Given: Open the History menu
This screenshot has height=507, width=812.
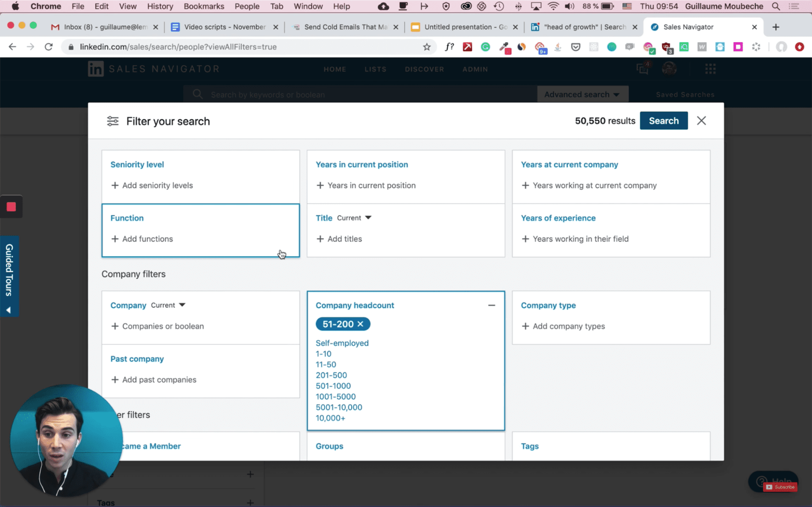Looking at the screenshot, I should 160,6.
